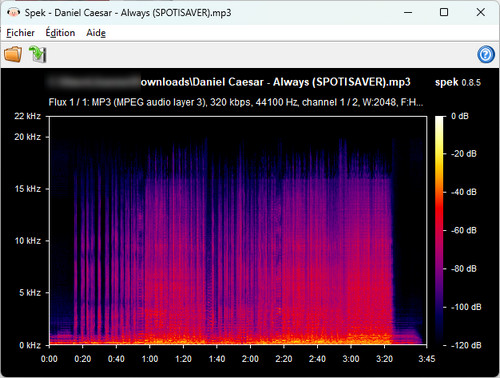500x378 pixels.
Task: Click the "3:00" time axis label
Action: 351,359
